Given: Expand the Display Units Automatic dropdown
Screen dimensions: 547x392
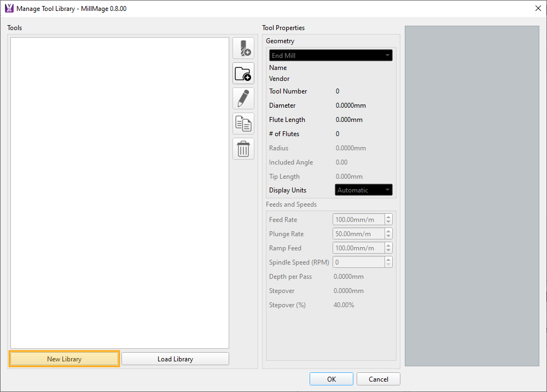Looking at the screenshot, I should 363,190.
